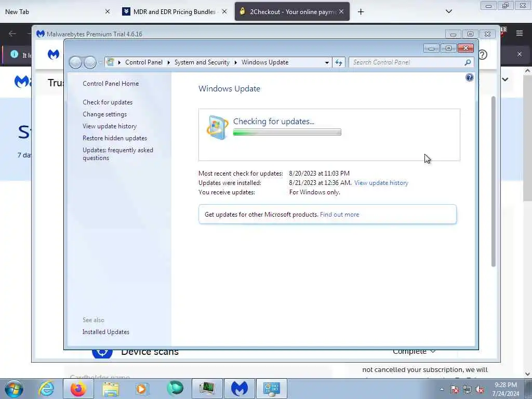Open Windows Media Player taskbar icon
The image size is (532, 399).
pyautogui.click(x=142, y=389)
